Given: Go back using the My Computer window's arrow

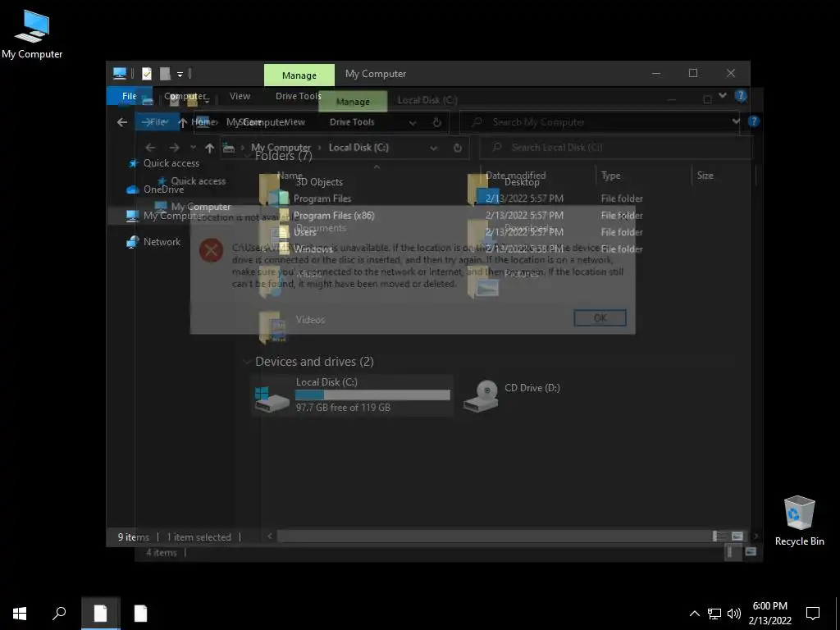Looking at the screenshot, I should (x=122, y=122).
